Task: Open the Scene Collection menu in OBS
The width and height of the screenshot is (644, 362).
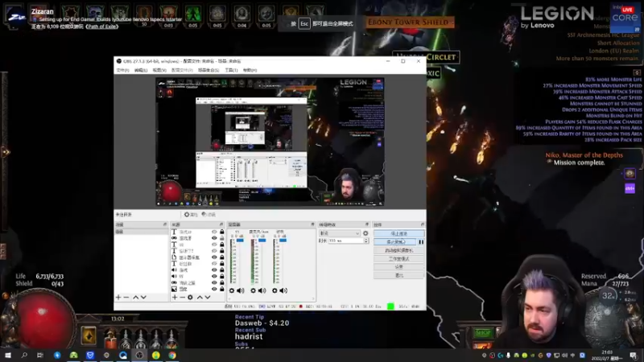Action: pos(208,70)
